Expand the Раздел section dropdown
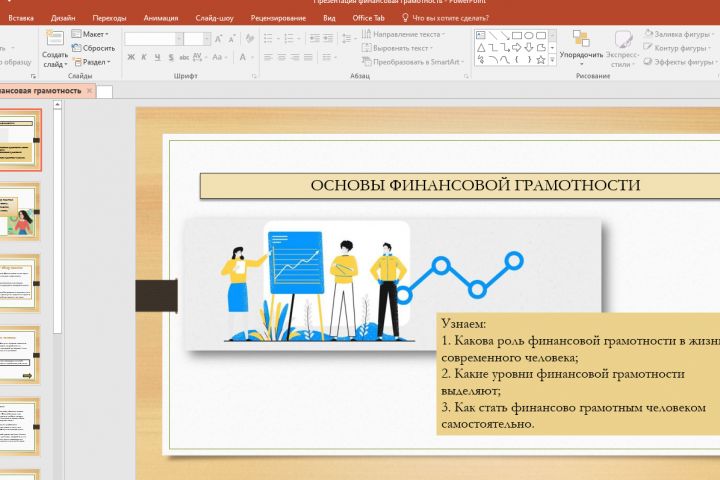 92,62
